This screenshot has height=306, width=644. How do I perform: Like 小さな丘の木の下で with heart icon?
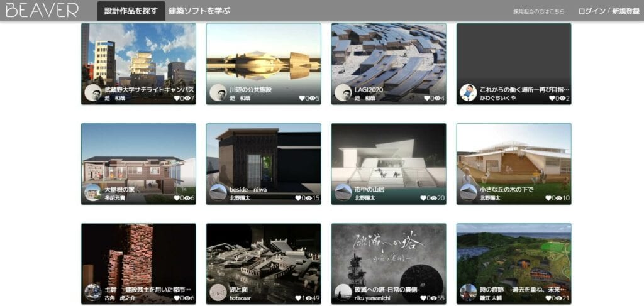548,198
